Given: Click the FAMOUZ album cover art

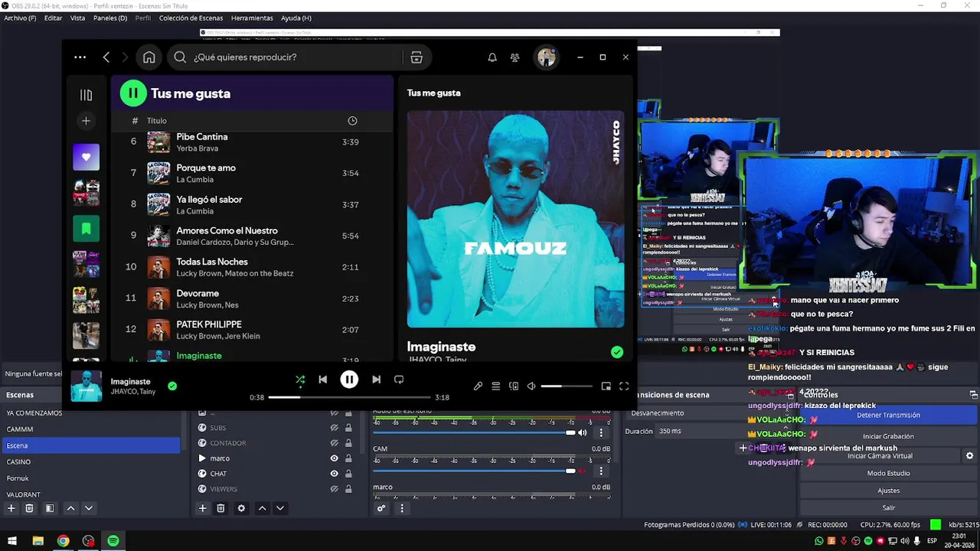Looking at the screenshot, I should click(515, 219).
